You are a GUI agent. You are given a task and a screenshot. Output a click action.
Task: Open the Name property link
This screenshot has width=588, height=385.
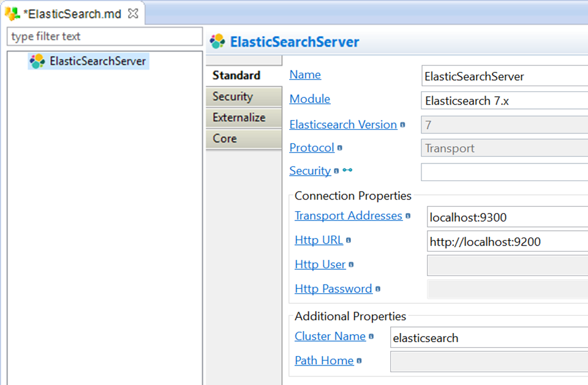(304, 74)
